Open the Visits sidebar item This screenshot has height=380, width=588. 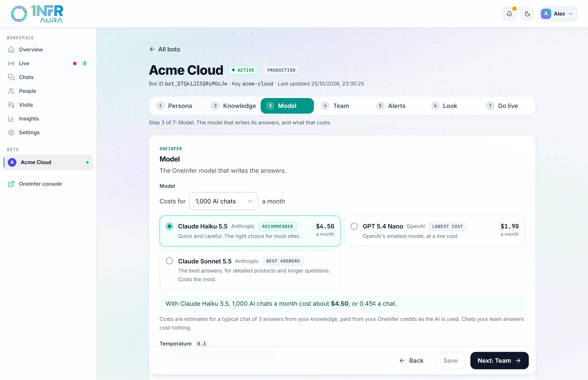[48, 105]
